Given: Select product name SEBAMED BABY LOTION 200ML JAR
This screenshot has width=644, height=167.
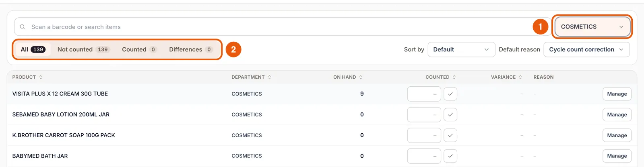Looking at the screenshot, I should click(x=61, y=114).
